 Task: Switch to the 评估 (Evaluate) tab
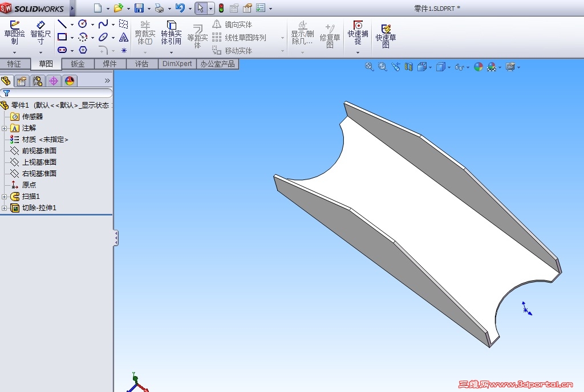pyautogui.click(x=142, y=64)
